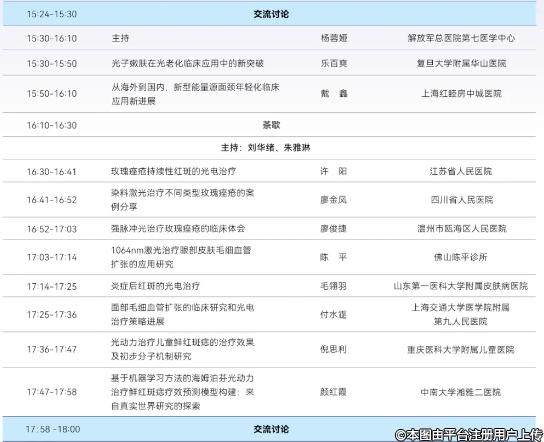Click 中南大学湘雅二医院 affiliation
Viewport: 544px width, 442px height.
point(461,392)
